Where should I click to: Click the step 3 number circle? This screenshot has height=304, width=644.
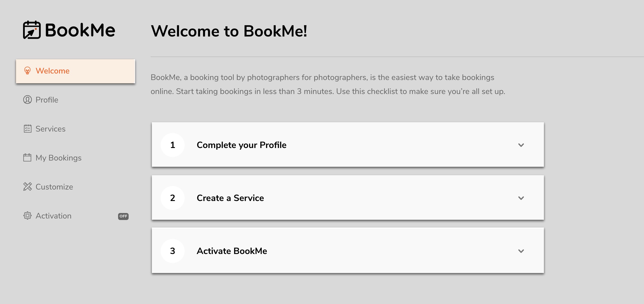pyautogui.click(x=173, y=251)
